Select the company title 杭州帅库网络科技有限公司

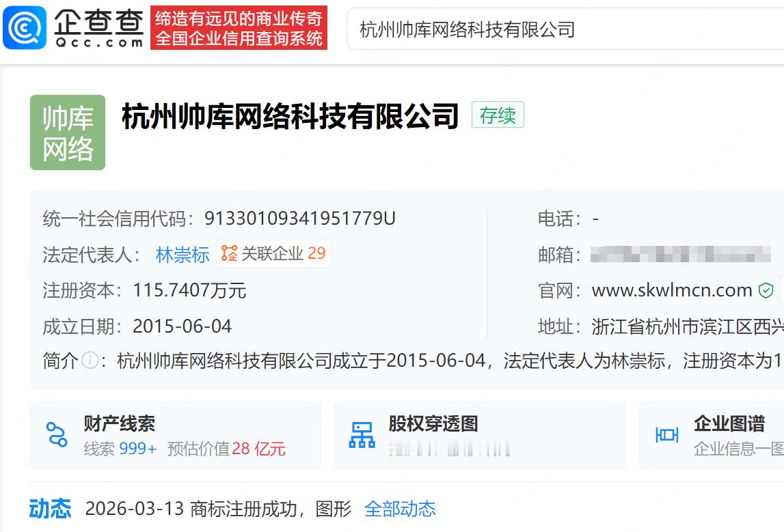point(290,116)
